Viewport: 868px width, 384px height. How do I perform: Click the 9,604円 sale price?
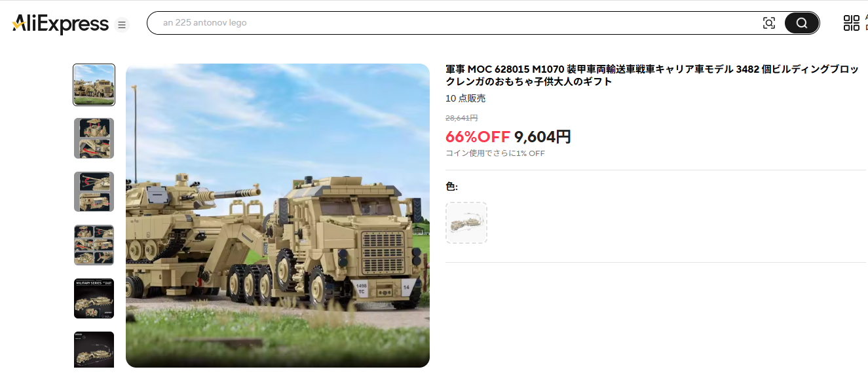[x=542, y=137]
